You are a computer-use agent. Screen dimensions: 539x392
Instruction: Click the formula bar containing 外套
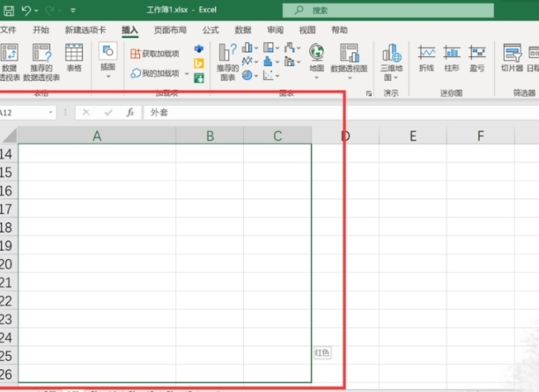(341, 113)
